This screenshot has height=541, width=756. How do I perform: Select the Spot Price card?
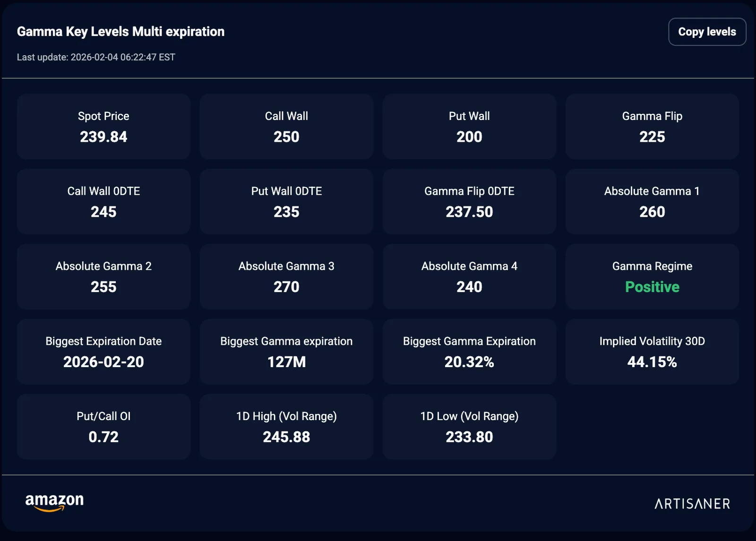[103, 127]
